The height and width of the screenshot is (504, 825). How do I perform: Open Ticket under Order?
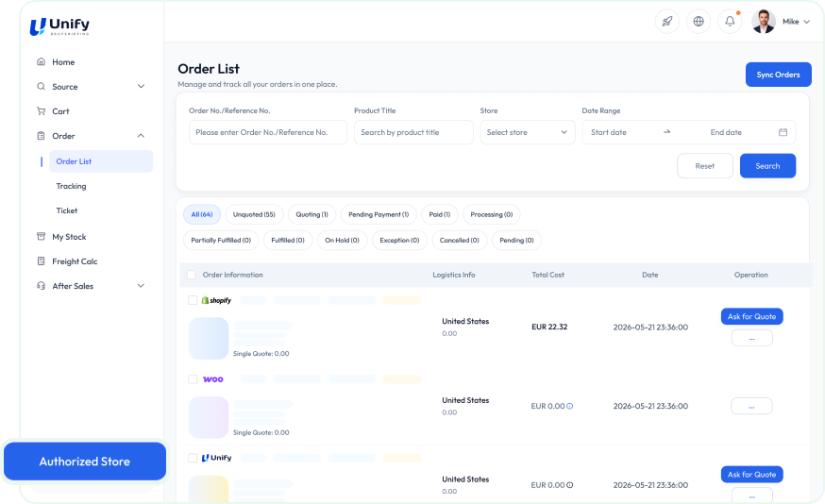click(67, 210)
